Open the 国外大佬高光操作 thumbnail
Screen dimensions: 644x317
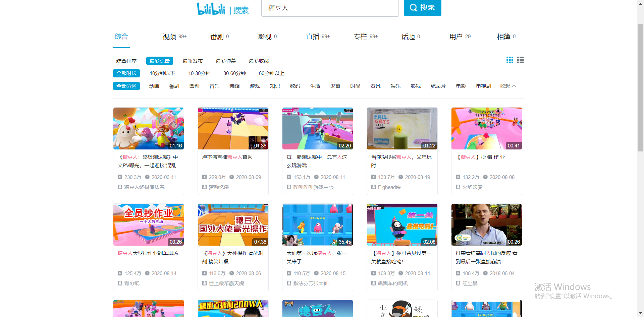pyautogui.click(x=233, y=225)
